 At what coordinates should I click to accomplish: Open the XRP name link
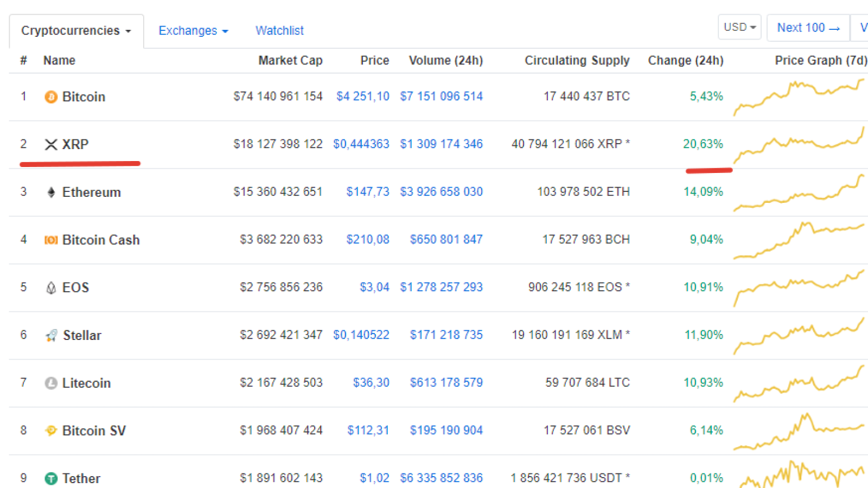coord(75,145)
